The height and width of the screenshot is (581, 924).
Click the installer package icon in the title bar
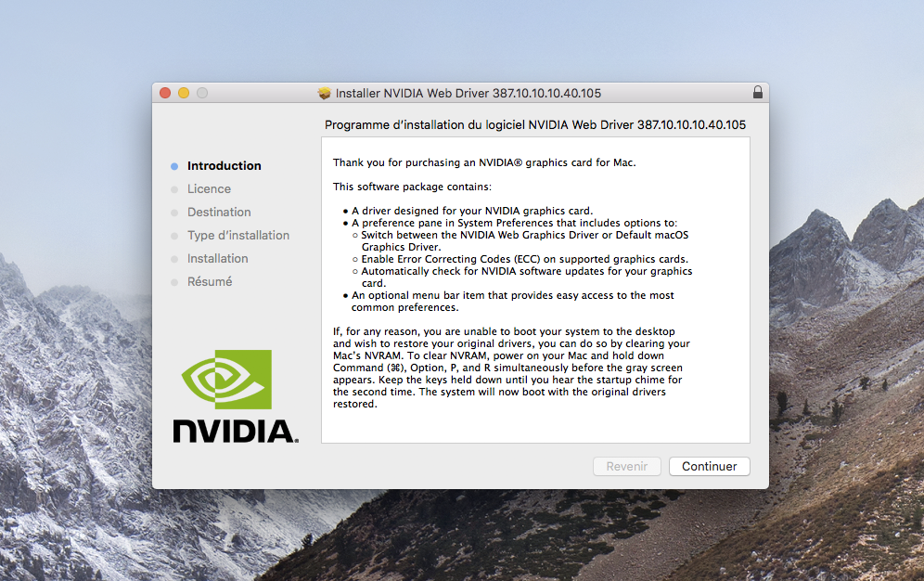pyautogui.click(x=324, y=93)
